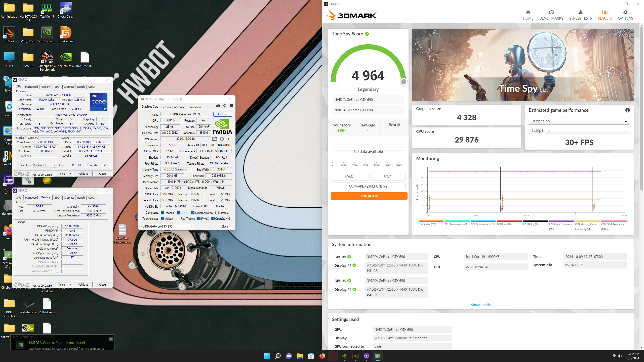The image size is (644, 362).
Task: Open the Windows Start button
Action: 267,356
